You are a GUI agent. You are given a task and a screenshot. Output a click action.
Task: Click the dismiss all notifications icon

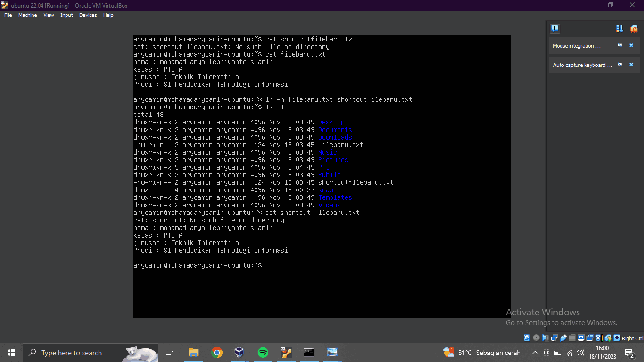point(634,29)
